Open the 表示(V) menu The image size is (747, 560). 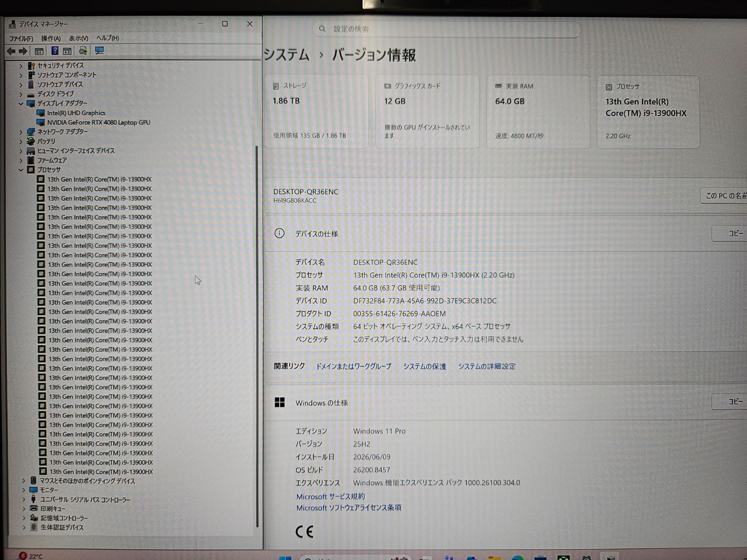click(x=78, y=38)
